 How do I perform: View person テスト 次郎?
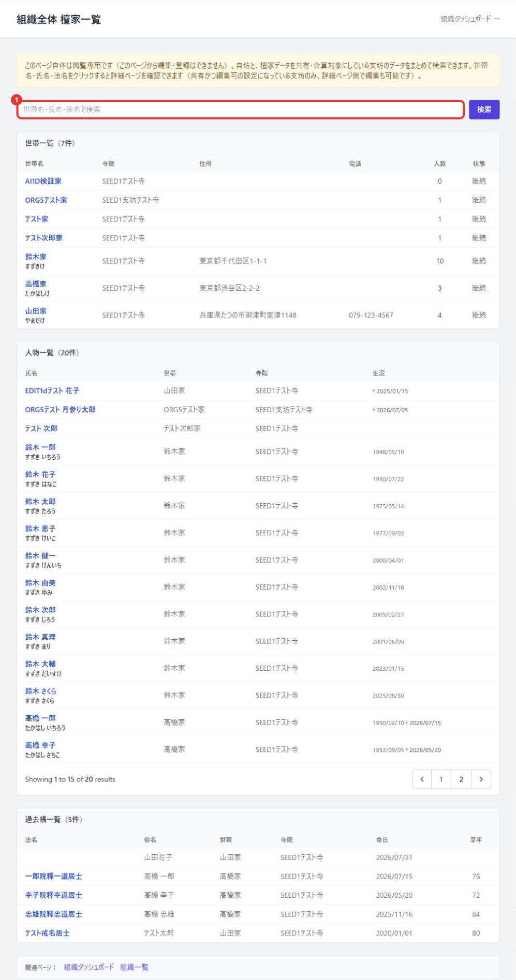[x=41, y=428]
